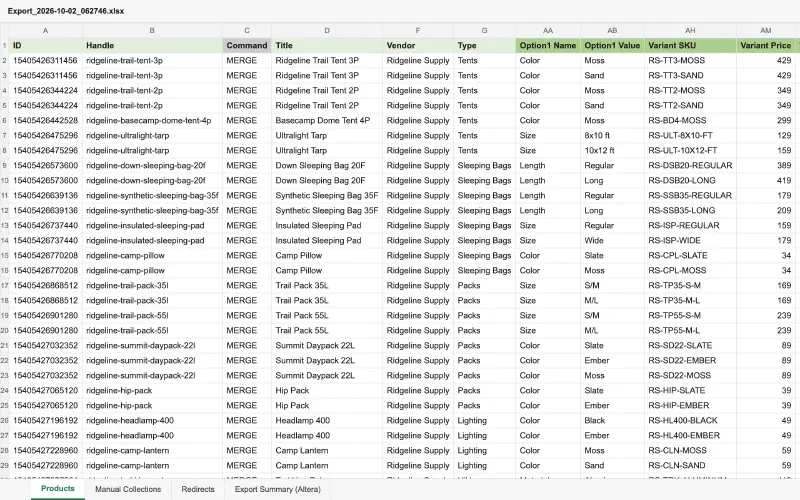Image resolution: width=800 pixels, height=500 pixels.
Task: Select column B header
Action: click(x=152, y=31)
